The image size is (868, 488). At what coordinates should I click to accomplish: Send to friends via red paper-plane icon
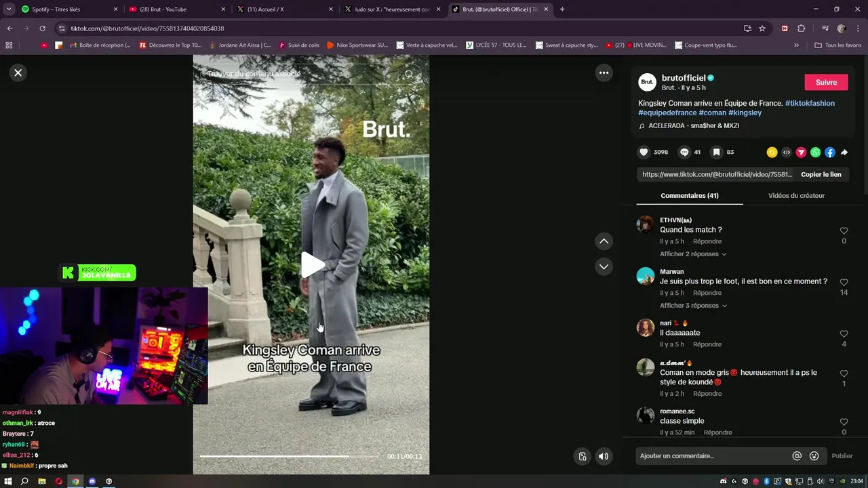click(x=801, y=152)
